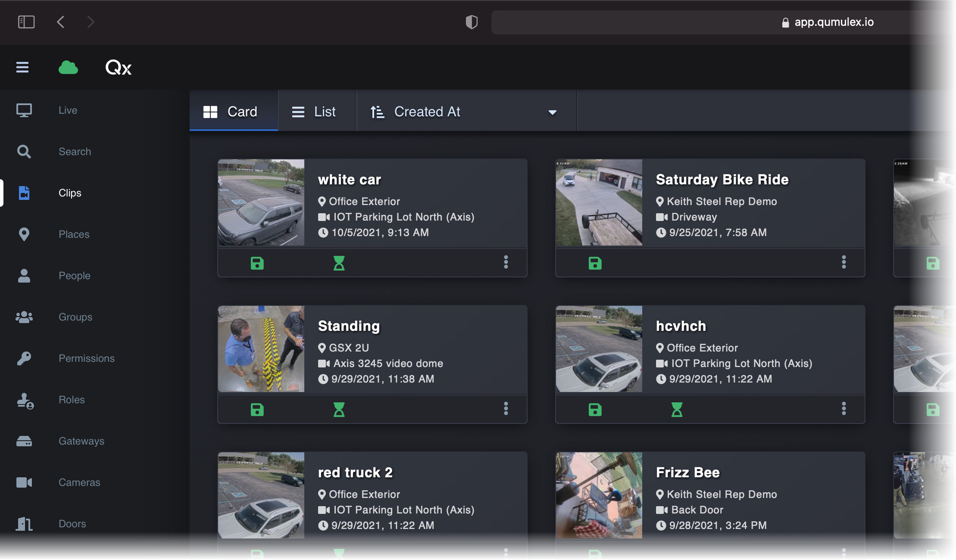Open Places in the sidebar
Viewport: 956px width, 560px height.
[74, 234]
